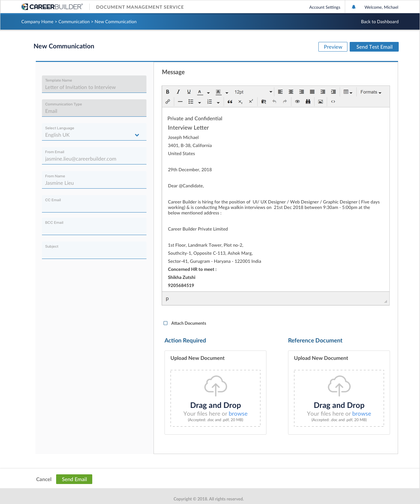Click browse link under Reference Document

pyautogui.click(x=362, y=414)
